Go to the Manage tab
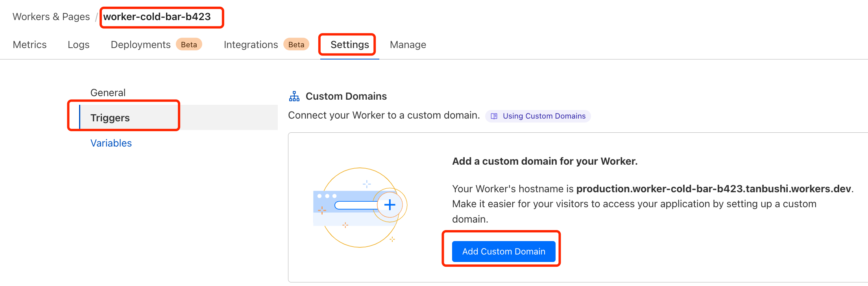This screenshot has width=868, height=286. (408, 45)
